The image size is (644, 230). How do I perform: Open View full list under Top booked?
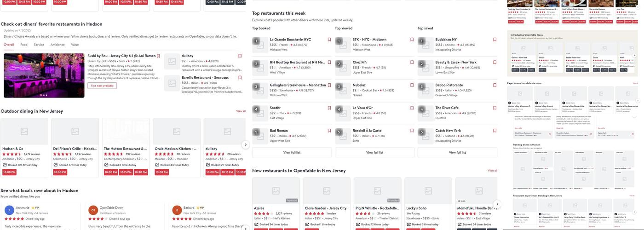tap(292, 152)
